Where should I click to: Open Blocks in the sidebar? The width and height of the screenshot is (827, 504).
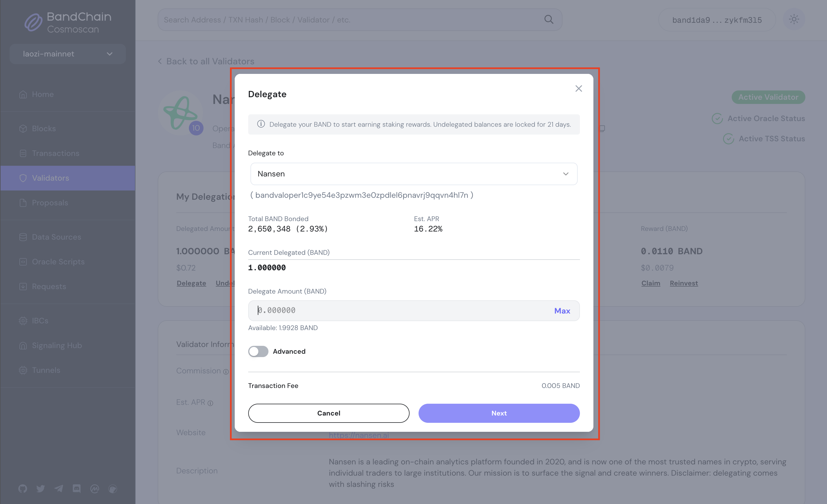tap(44, 128)
